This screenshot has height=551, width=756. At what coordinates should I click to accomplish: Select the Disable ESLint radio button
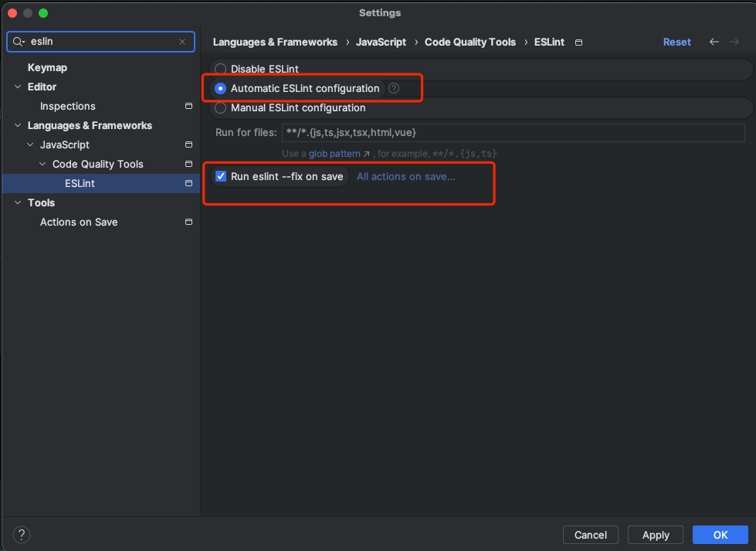pyautogui.click(x=220, y=69)
